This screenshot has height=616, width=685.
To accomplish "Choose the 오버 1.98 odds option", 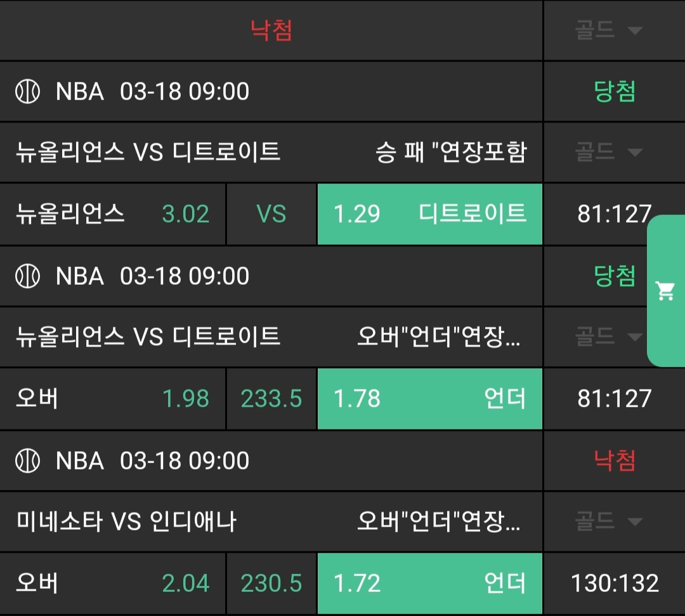I will click(x=113, y=399).
